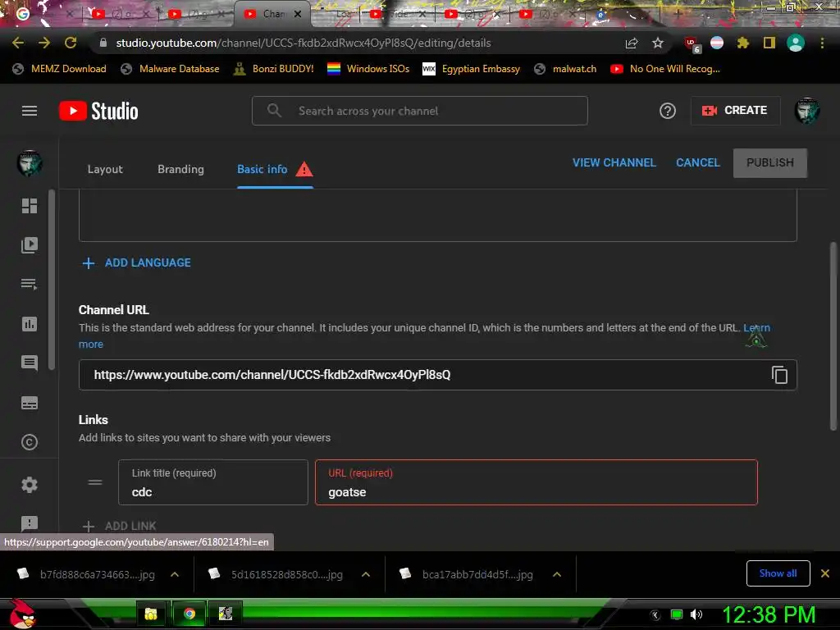Open the file explorer taskbar icon
Viewport: 840px width, 630px height.
coord(151,614)
